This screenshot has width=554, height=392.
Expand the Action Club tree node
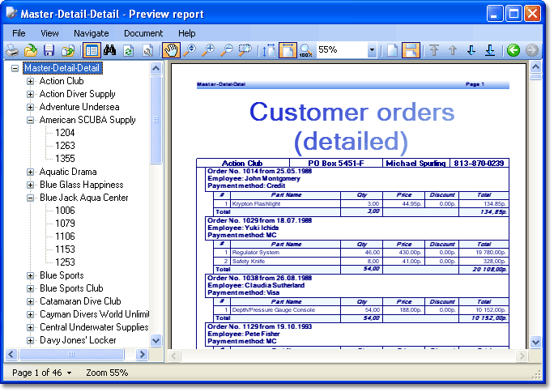point(31,81)
